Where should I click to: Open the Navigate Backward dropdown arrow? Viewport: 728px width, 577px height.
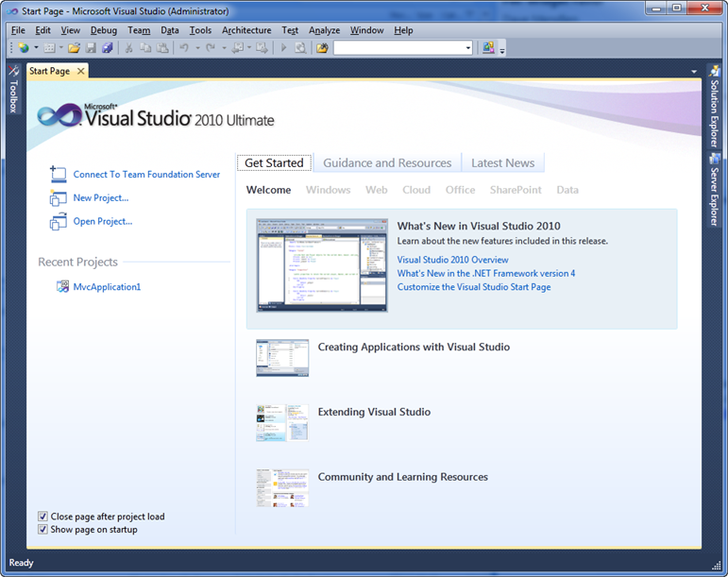tap(249, 47)
